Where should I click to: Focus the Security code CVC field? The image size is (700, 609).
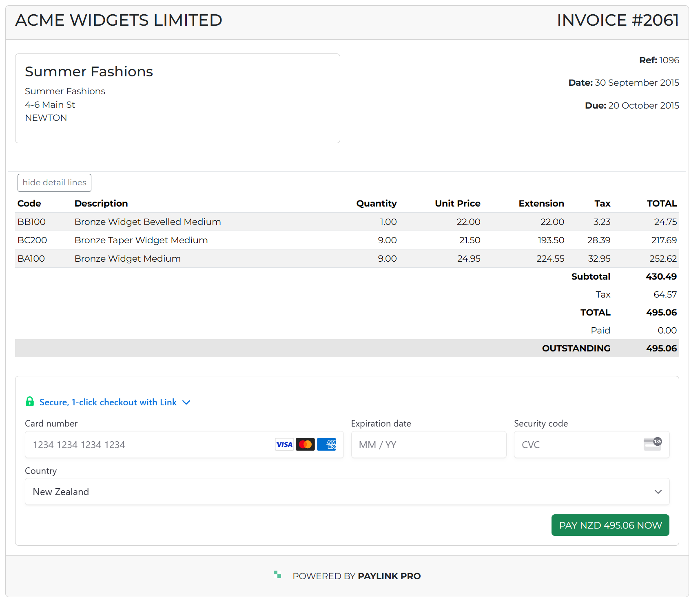(579, 445)
